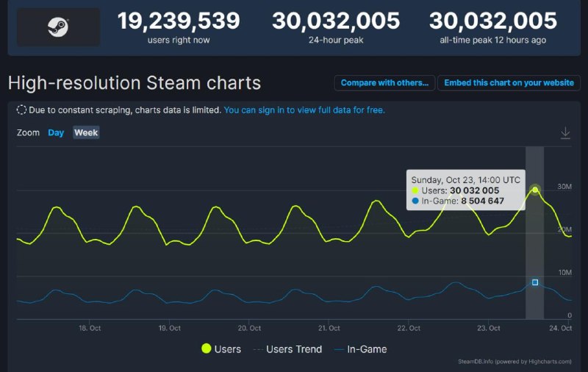
Task: Click the 10M y-axis label
Action: (564, 272)
